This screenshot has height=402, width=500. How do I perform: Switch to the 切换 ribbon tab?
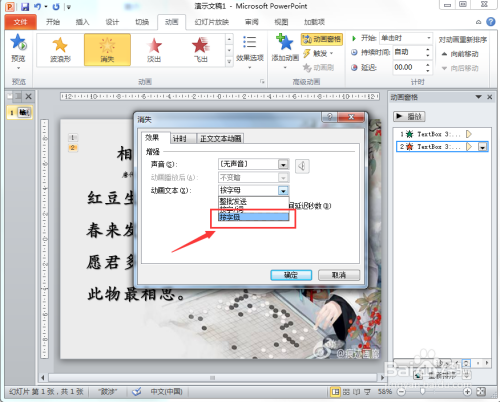coord(142,22)
